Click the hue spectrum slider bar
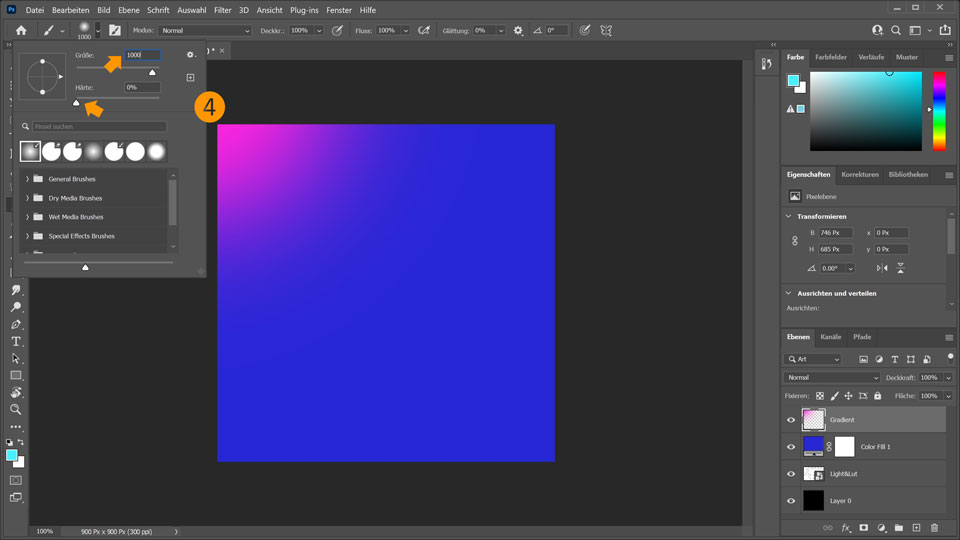 939,111
